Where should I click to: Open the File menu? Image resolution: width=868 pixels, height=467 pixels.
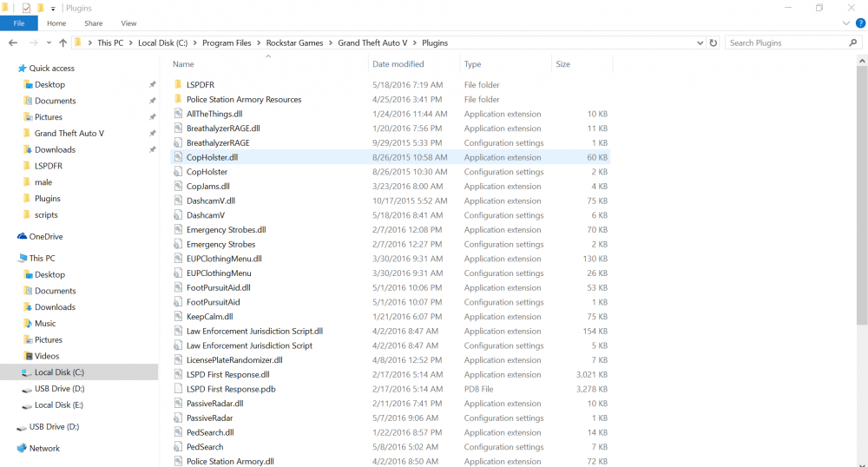click(19, 23)
